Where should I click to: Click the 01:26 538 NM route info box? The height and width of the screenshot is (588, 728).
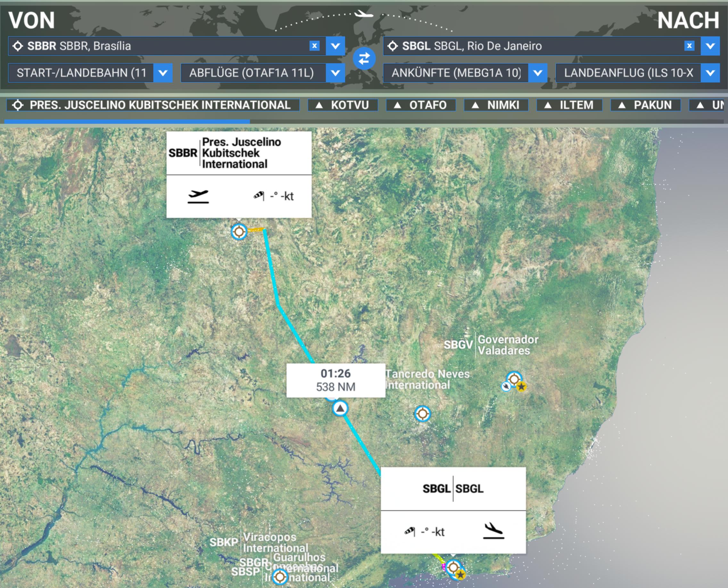335,380
